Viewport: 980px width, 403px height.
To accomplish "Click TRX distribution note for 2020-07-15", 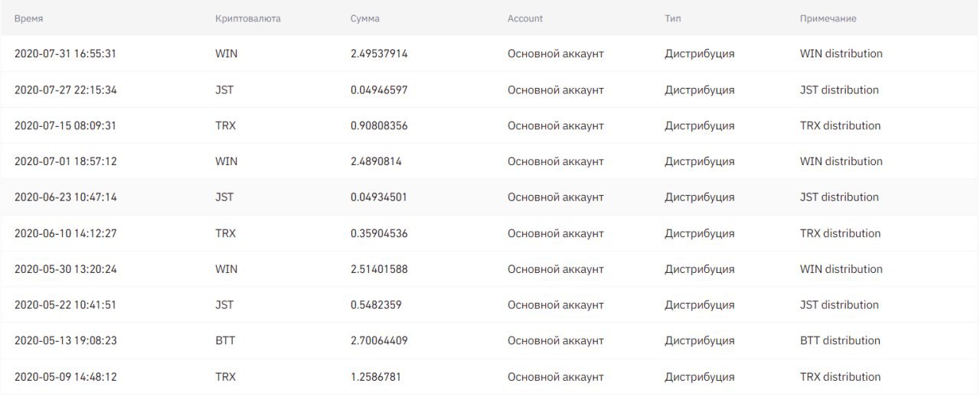I will [841, 125].
